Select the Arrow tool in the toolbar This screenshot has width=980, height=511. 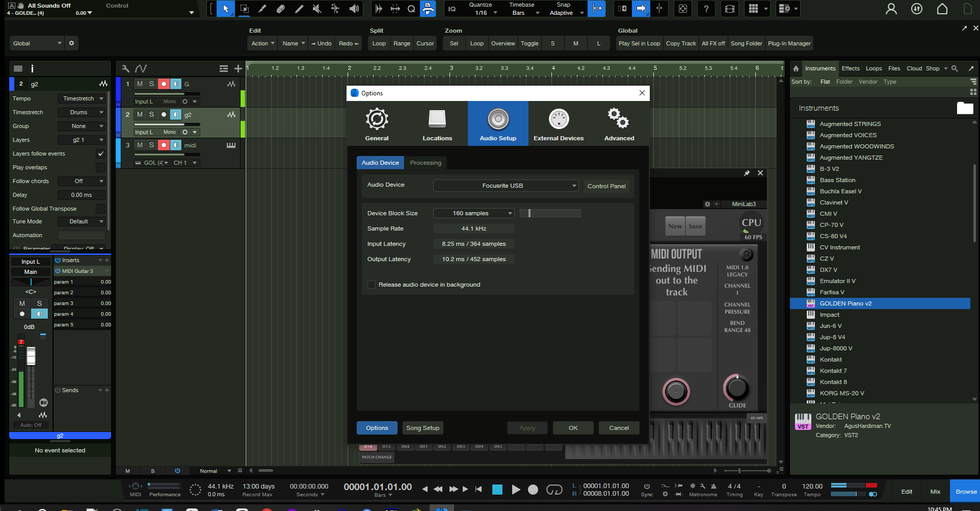click(226, 9)
